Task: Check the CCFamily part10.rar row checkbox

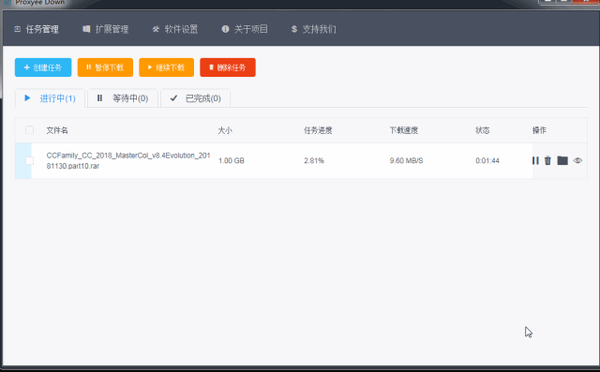Action: 29,161
